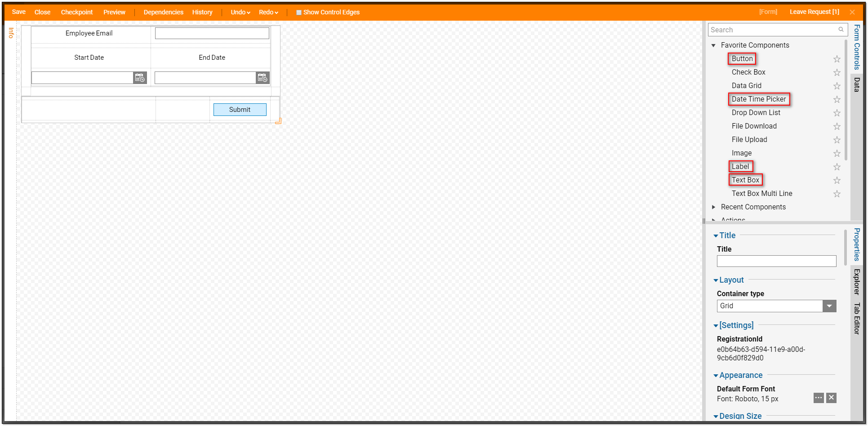This screenshot has width=868, height=426.
Task: View Dependencies
Action: (163, 12)
